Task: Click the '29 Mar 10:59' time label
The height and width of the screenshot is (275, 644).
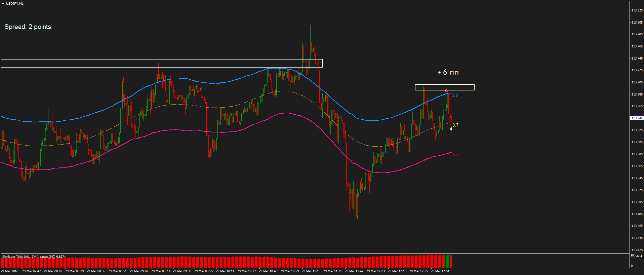Action: (x=289, y=271)
